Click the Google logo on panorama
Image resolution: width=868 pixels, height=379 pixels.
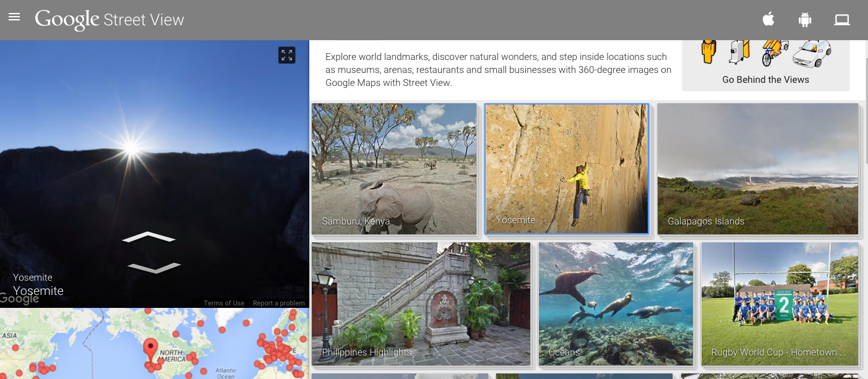(x=19, y=299)
